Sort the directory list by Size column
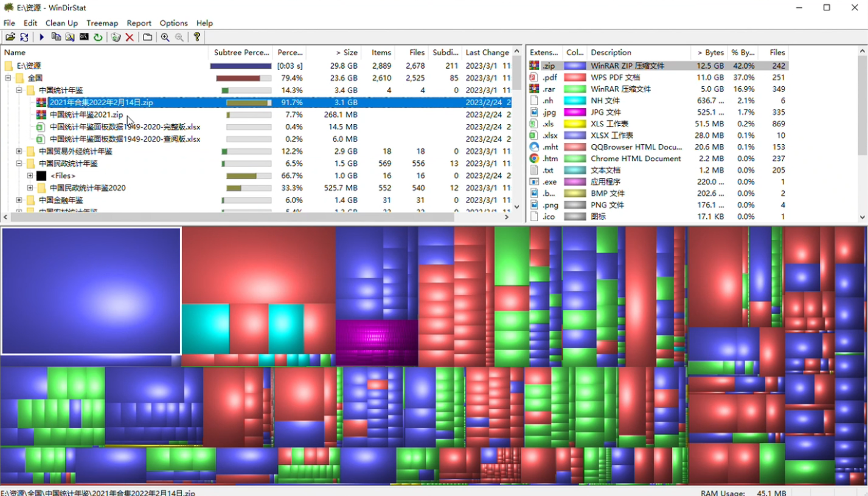 (346, 52)
